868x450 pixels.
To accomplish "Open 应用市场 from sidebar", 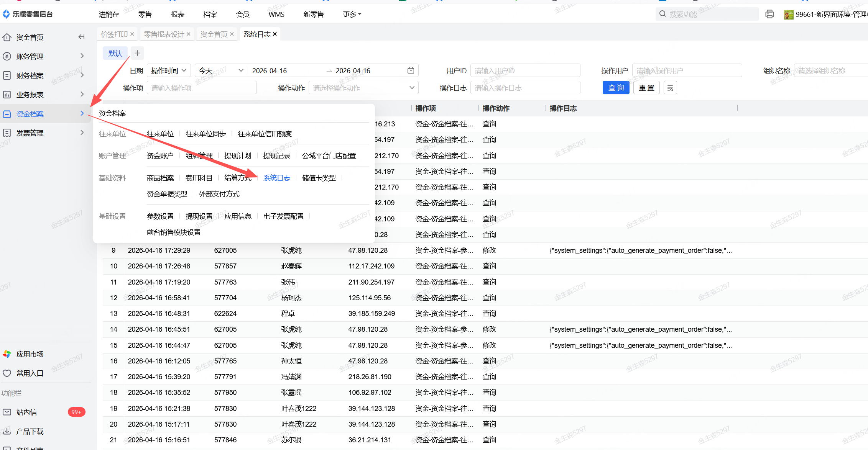I will point(30,354).
